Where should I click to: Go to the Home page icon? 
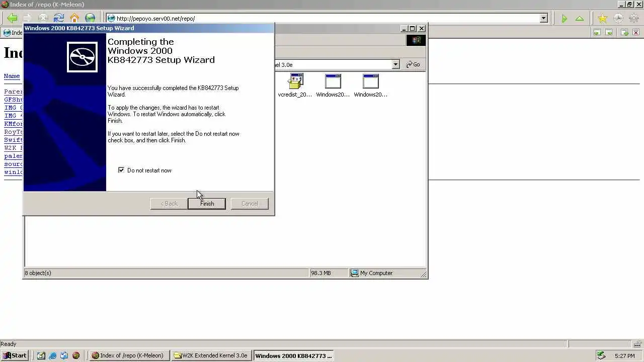coord(74,19)
